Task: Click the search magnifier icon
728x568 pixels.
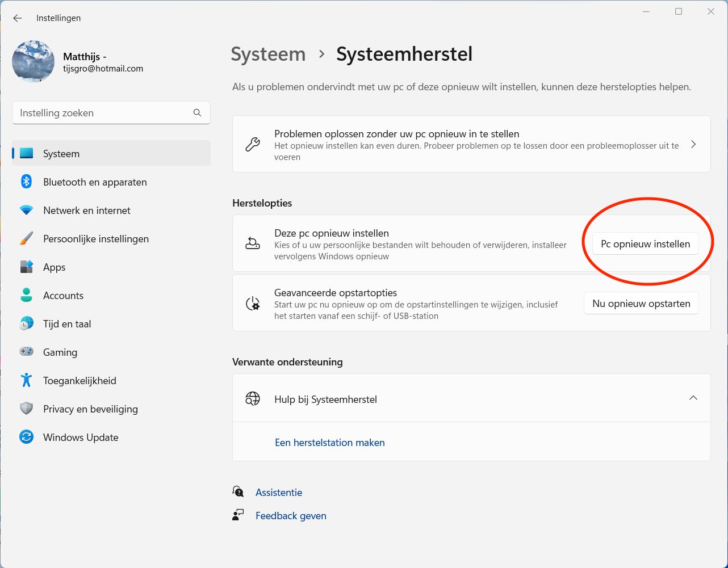Action: 197,113
